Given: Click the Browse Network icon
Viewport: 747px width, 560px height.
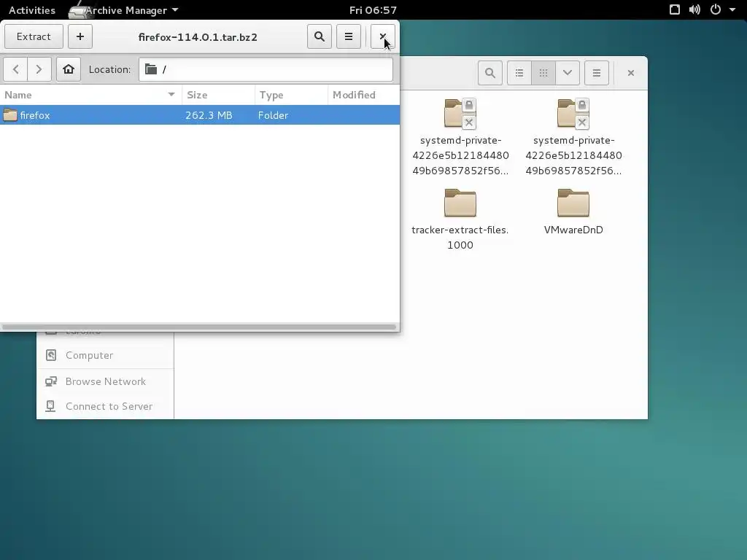Looking at the screenshot, I should click(51, 381).
